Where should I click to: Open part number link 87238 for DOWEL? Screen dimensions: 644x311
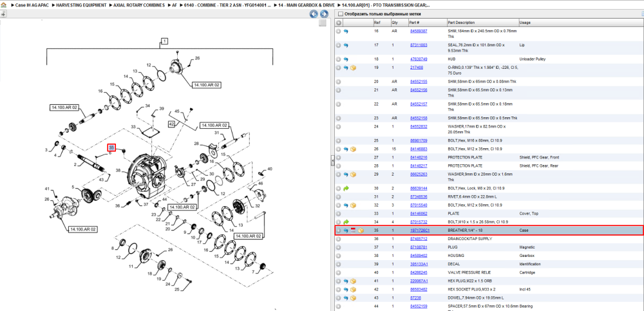point(415,298)
